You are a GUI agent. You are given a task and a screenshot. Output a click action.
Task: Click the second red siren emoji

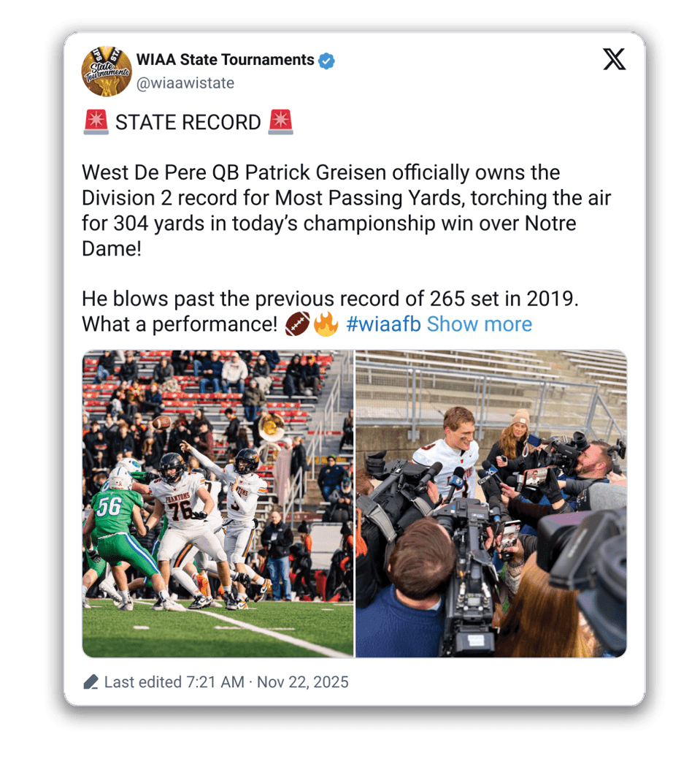coord(280,122)
